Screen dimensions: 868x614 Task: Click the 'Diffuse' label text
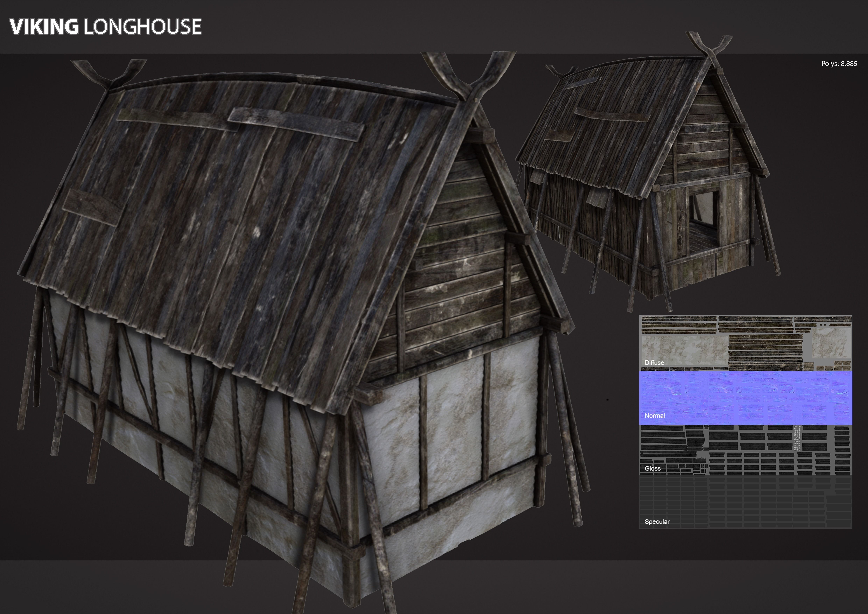tap(654, 363)
